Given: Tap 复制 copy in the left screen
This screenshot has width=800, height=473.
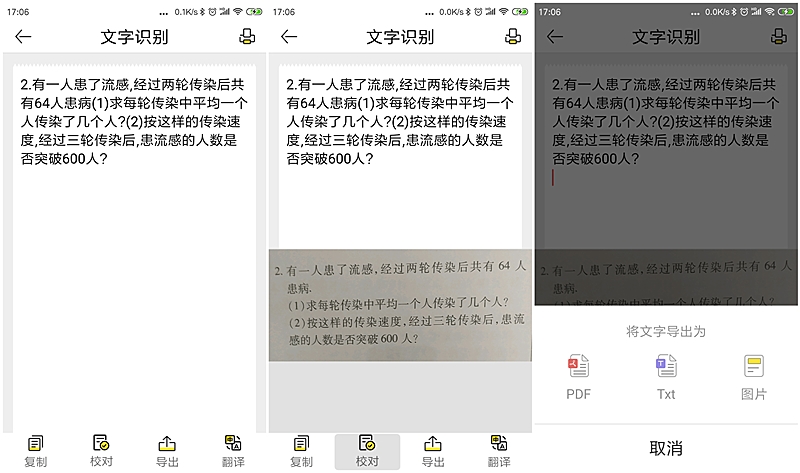Looking at the screenshot, I should click(35, 452).
